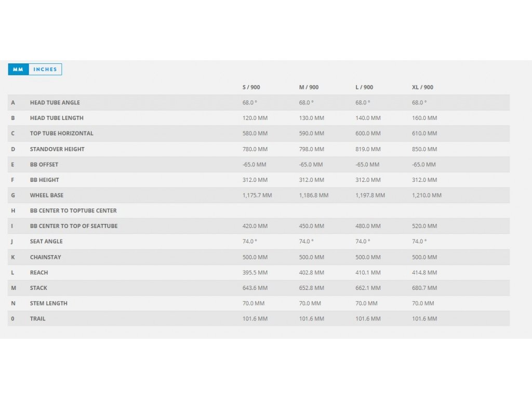
Task: Select seattube value 520.0 MM
Action: click(x=424, y=226)
